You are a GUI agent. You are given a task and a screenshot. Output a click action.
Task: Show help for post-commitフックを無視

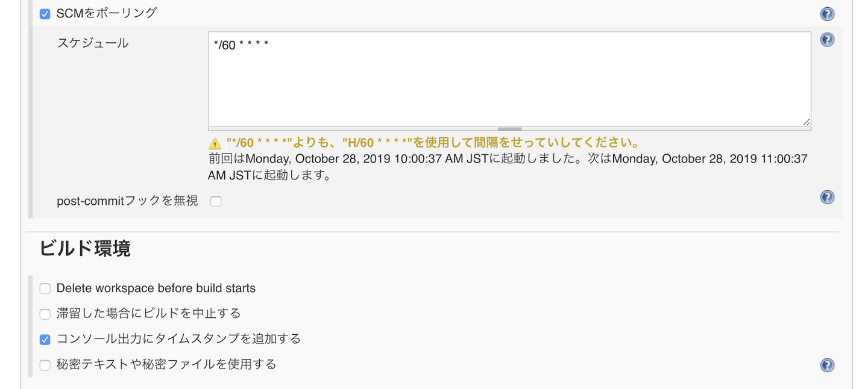point(827,197)
